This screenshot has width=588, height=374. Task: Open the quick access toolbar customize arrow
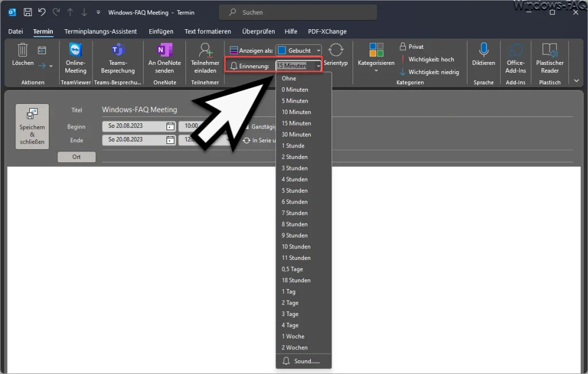click(x=98, y=13)
